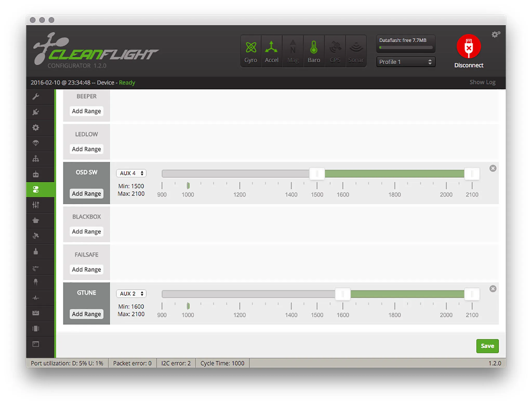Open AUX 4 channel dropdown for OSD SW
The height and width of the screenshot is (405, 532).
131,173
